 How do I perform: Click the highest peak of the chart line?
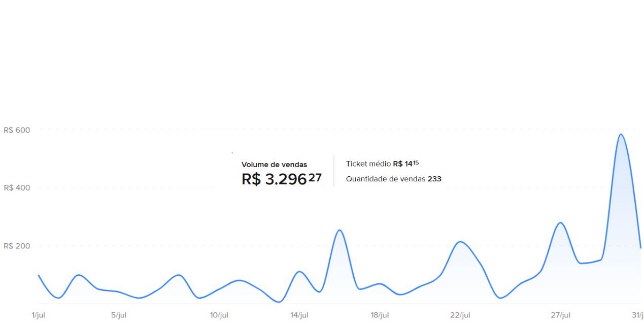point(620,135)
